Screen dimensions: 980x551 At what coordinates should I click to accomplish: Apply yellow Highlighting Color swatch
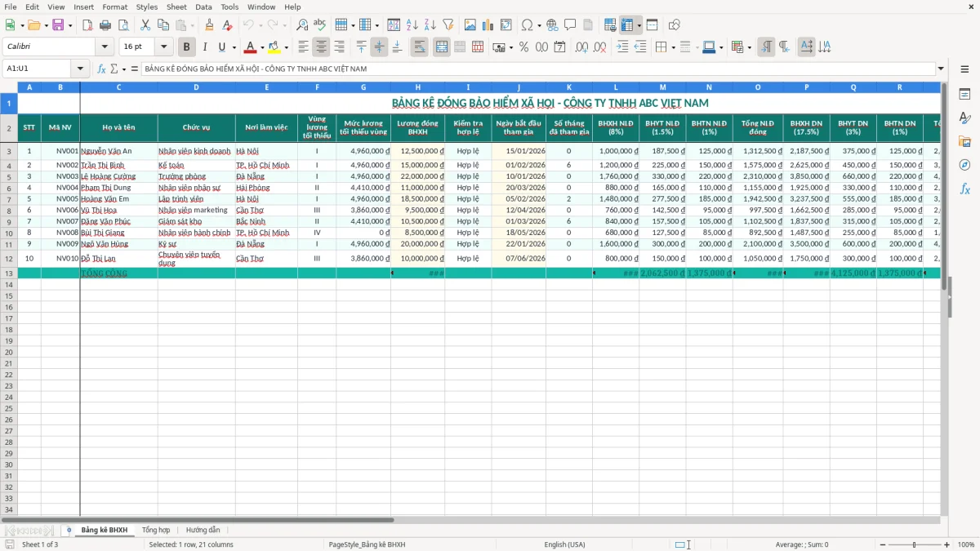(x=274, y=47)
